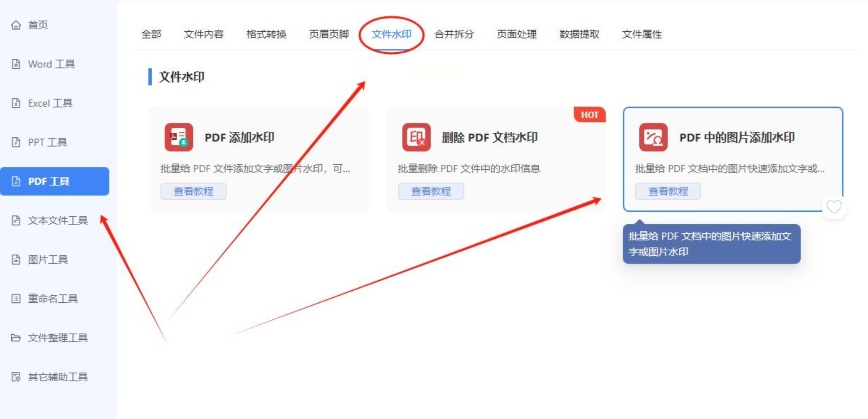
Task: Click 查看教程 under PDF 添加水印
Action: click(193, 191)
